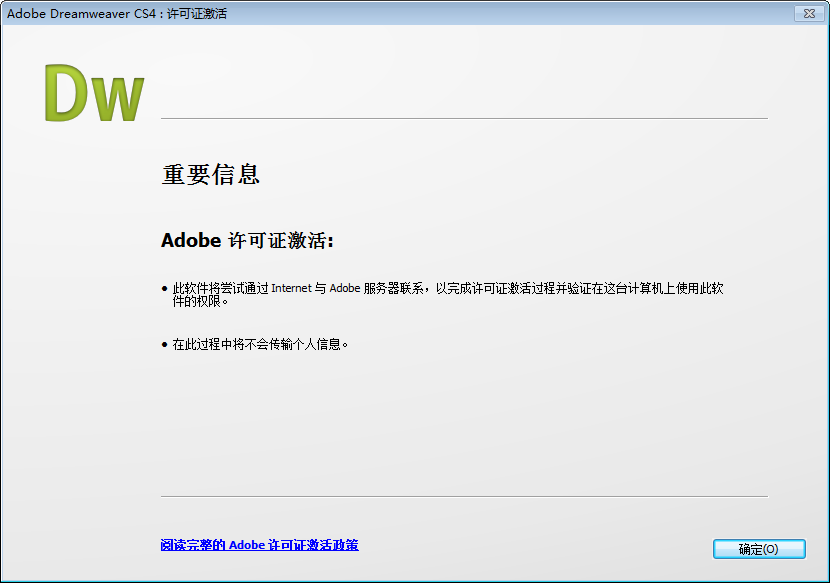Viewport: 830px width, 583px height.
Task: Click the Dw Dreamweaver logo
Action: (x=94, y=93)
